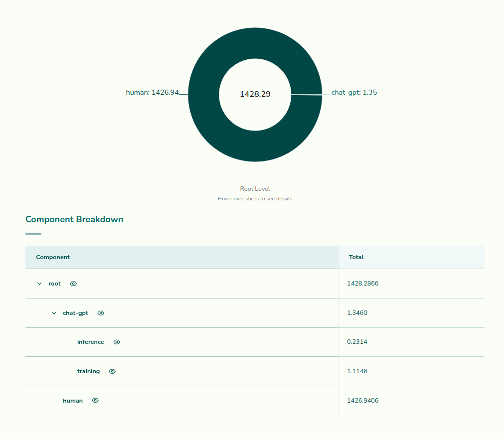Screen dimensions: 504x439
Task: Toggle visibility eye for root row
Action: click(x=73, y=284)
